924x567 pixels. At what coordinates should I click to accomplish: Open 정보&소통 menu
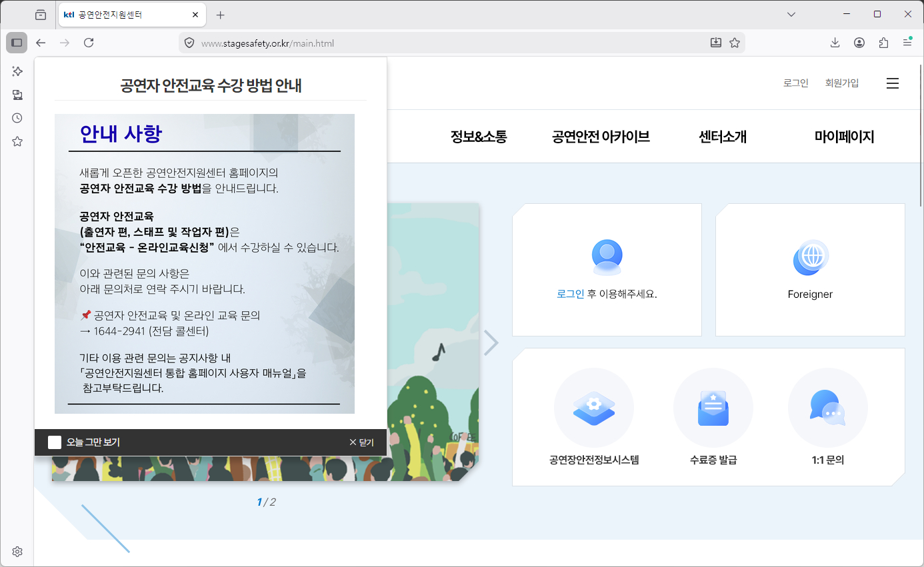[479, 137]
